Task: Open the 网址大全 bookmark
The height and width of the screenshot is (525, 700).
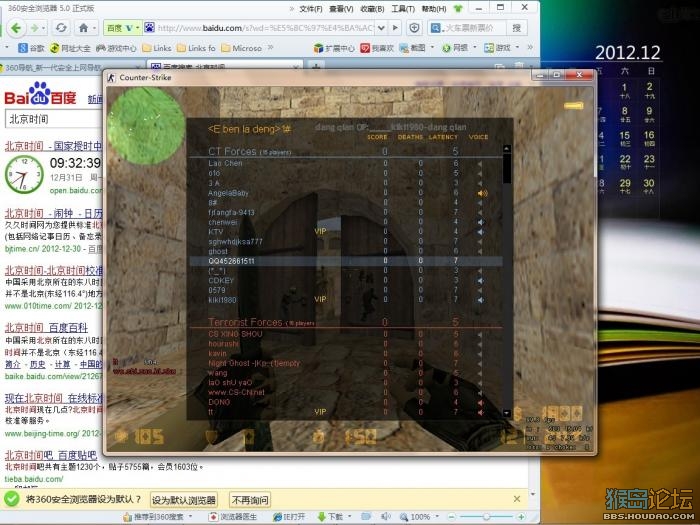Action: [x=70, y=48]
